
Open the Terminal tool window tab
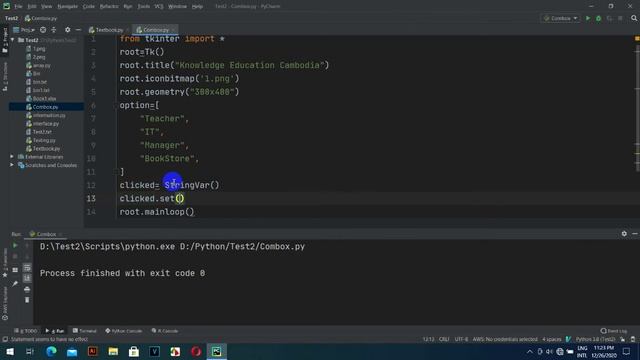(85, 331)
